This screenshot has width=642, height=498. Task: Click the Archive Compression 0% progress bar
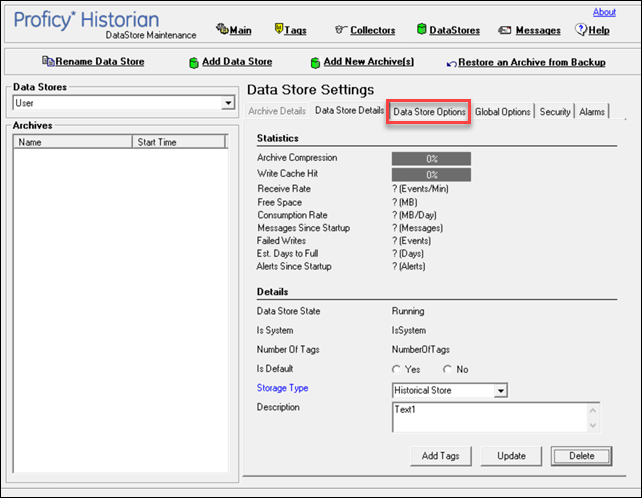coord(431,159)
